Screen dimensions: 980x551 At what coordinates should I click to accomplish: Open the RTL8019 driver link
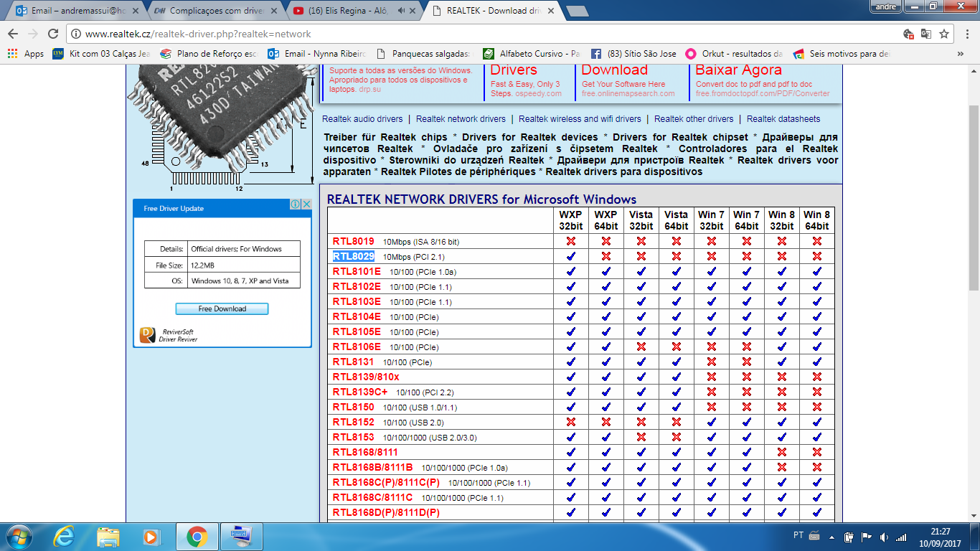(353, 242)
